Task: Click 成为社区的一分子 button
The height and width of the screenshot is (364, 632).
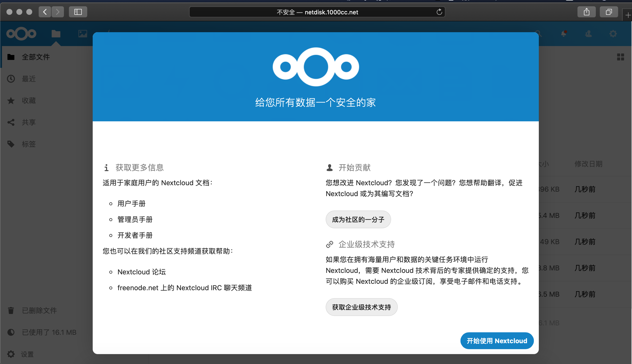Action: tap(358, 219)
